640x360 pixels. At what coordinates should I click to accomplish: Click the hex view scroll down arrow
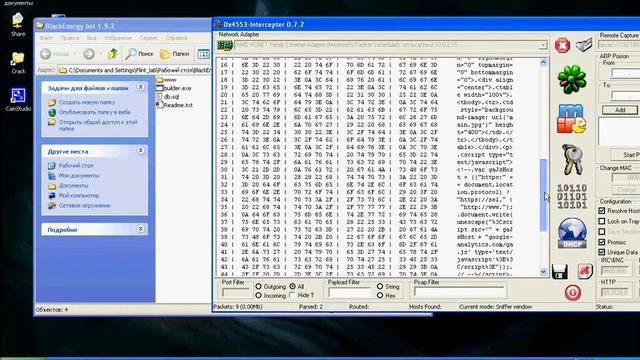coord(543,271)
